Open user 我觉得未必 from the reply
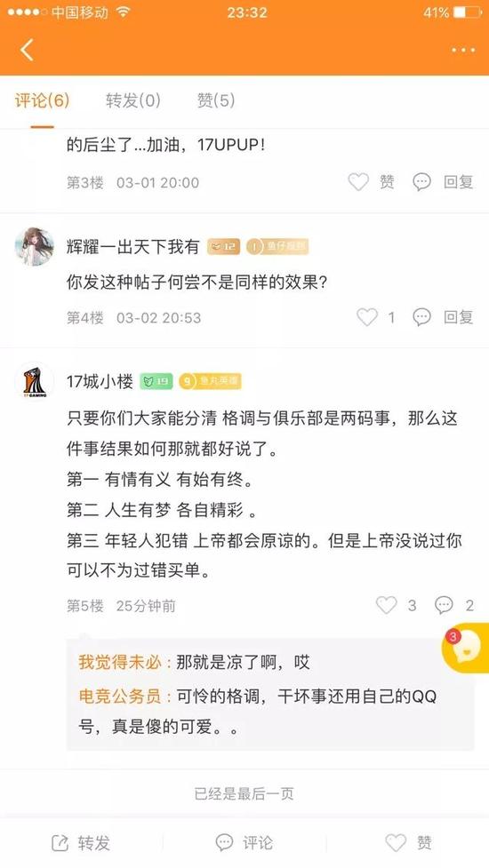The image size is (489, 868). pos(120,662)
